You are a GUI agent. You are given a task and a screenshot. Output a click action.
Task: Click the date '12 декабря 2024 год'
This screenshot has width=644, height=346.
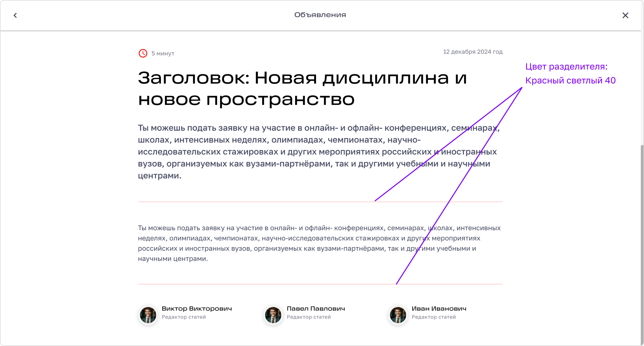pyautogui.click(x=473, y=52)
